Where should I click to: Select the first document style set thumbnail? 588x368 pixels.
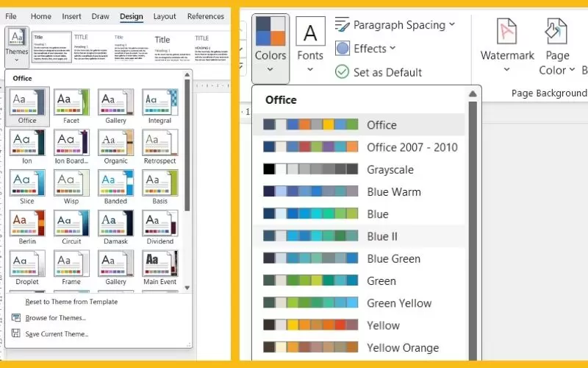51,47
